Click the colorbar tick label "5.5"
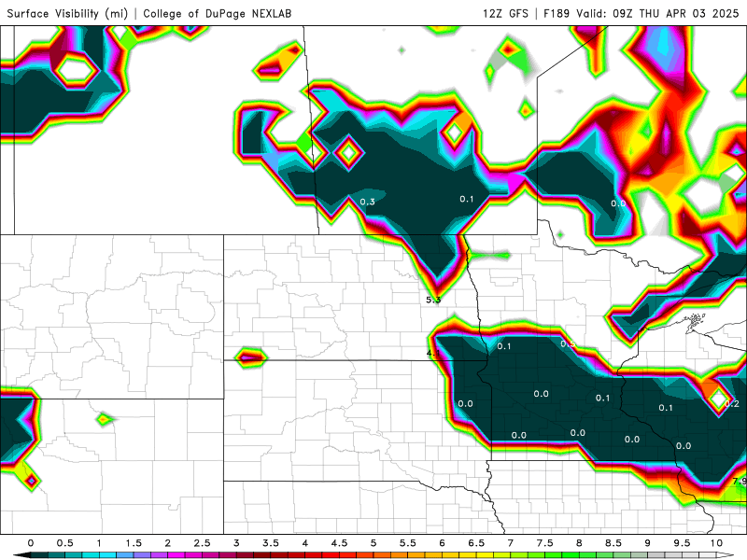Screen dimensions: 747x560 coord(408,543)
